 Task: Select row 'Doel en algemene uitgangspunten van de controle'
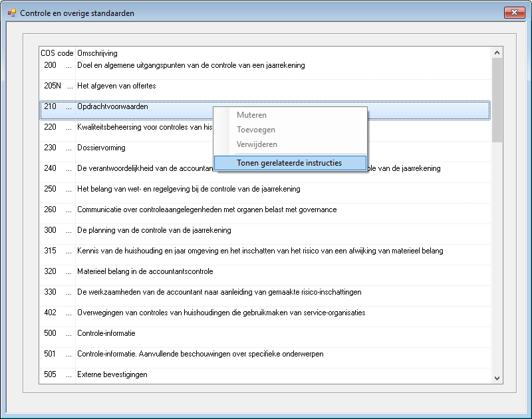(x=265, y=69)
